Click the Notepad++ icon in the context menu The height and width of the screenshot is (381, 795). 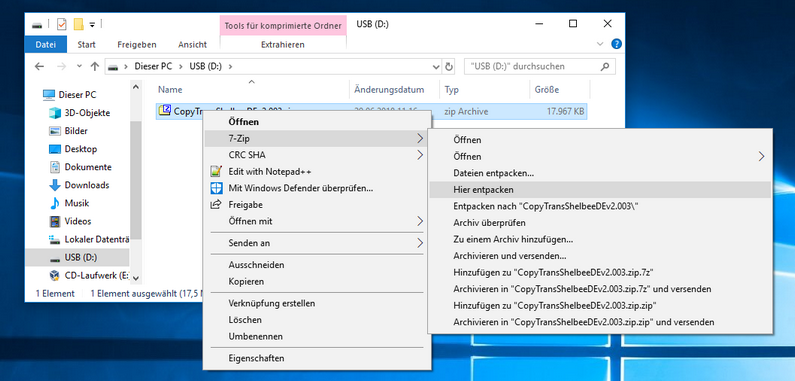pyautogui.click(x=216, y=171)
